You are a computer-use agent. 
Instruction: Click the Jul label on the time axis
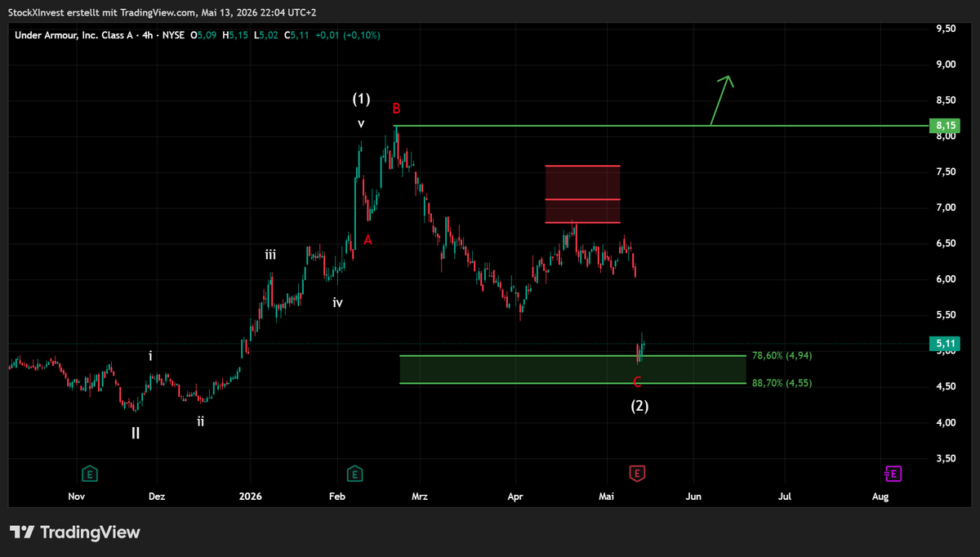(785, 496)
